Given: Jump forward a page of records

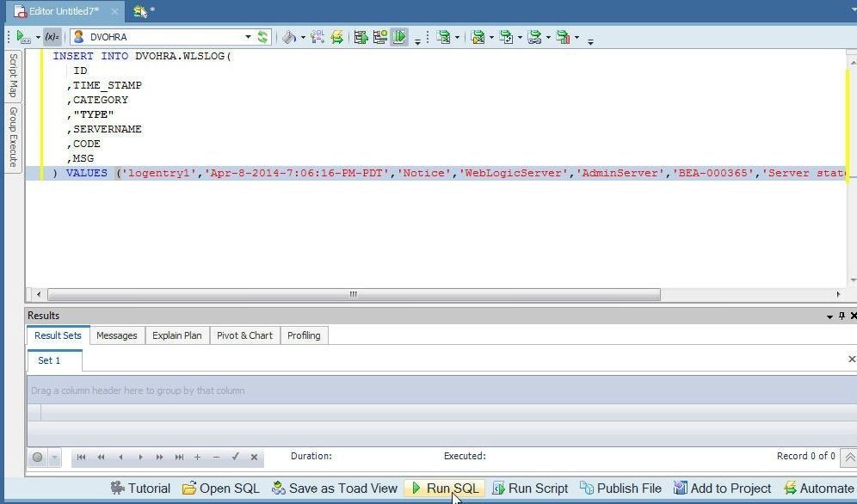Looking at the screenshot, I should click(x=159, y=457).
